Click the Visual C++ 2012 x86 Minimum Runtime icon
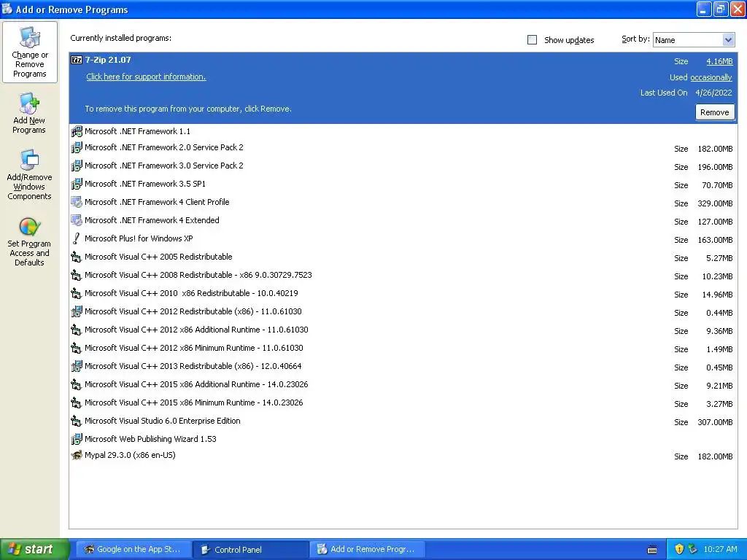Viewport: 747px width, 560px height. [x=76, y=348]
